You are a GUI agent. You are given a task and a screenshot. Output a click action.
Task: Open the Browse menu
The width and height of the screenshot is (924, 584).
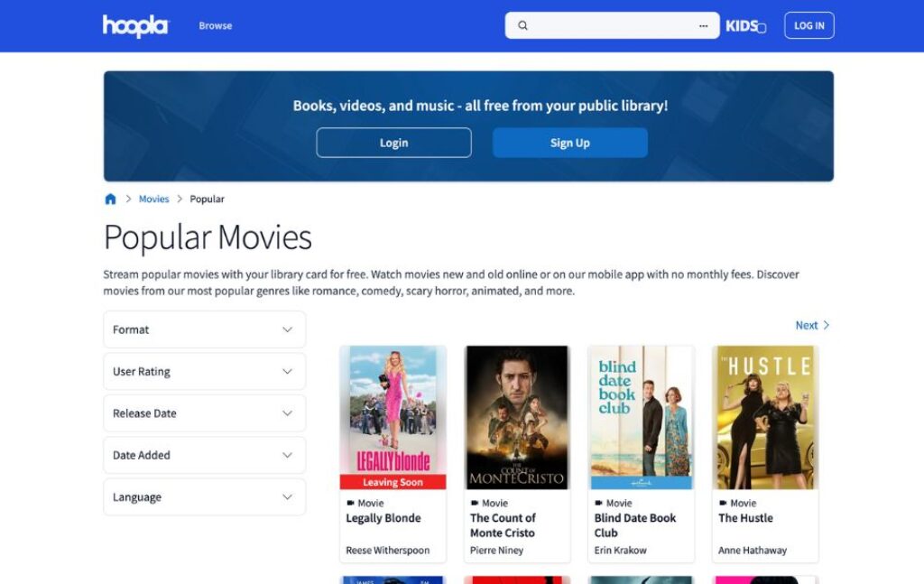coord(215,26)
